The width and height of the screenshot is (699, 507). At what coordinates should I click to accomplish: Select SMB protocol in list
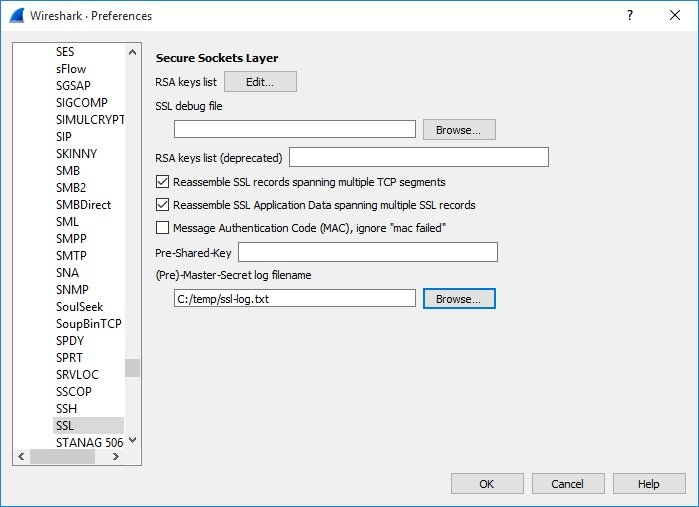pos(68,170)
